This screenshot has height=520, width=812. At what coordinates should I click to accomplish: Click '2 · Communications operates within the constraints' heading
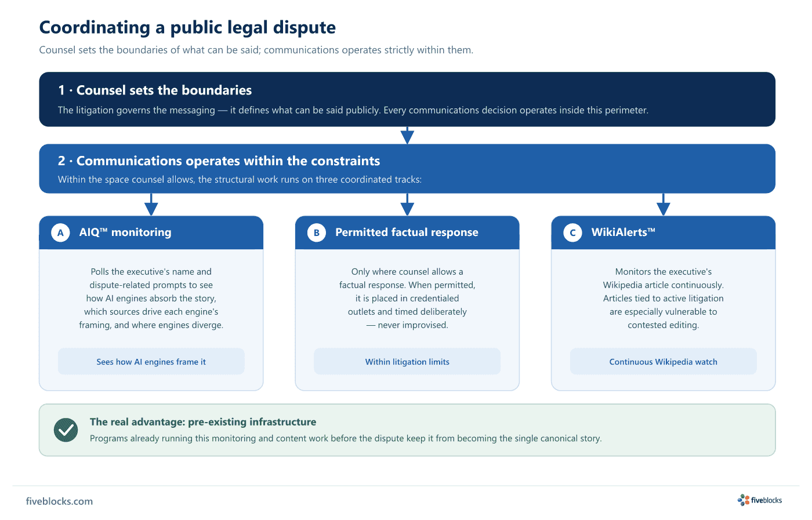[x=219, y=161]
